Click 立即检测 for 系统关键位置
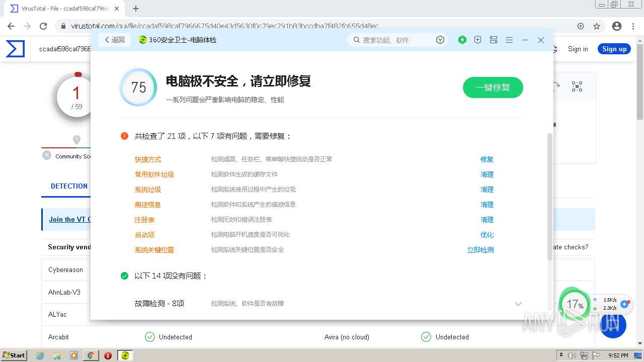 [480, 250]
